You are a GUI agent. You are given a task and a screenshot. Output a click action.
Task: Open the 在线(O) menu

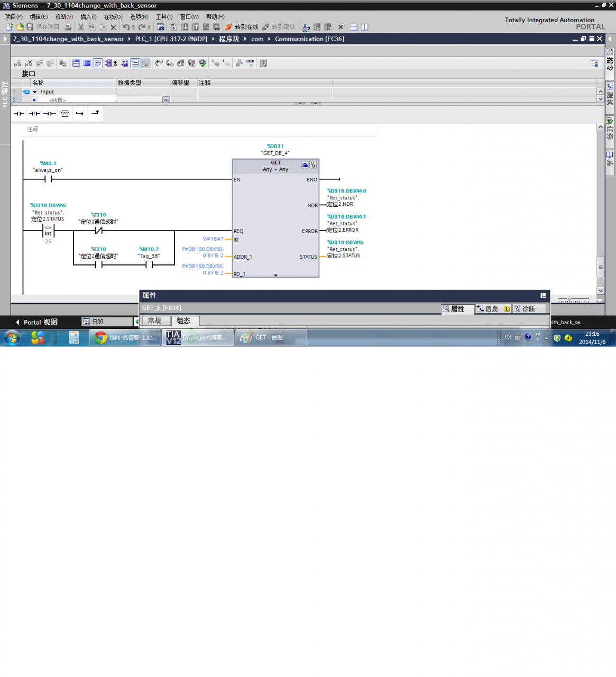[x=113, y=17]
